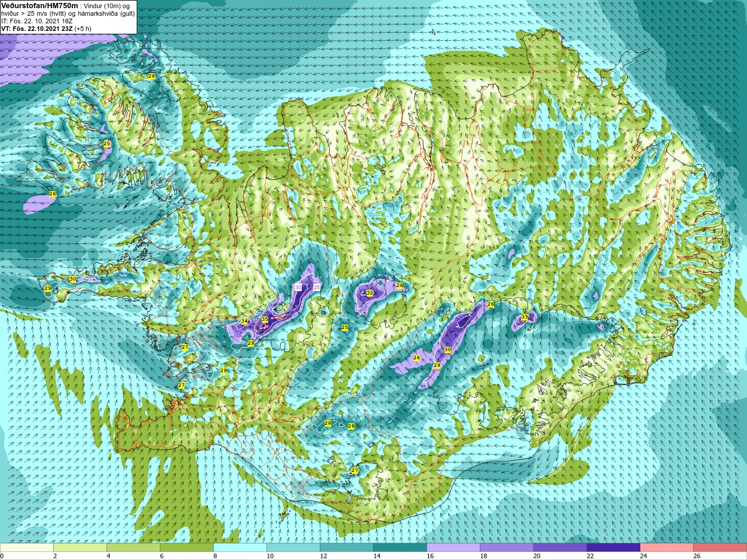The height and width of the screenshot is (560, 747).
Task: Click the yellow gust label 34
Action: click(x=245, y=321)
